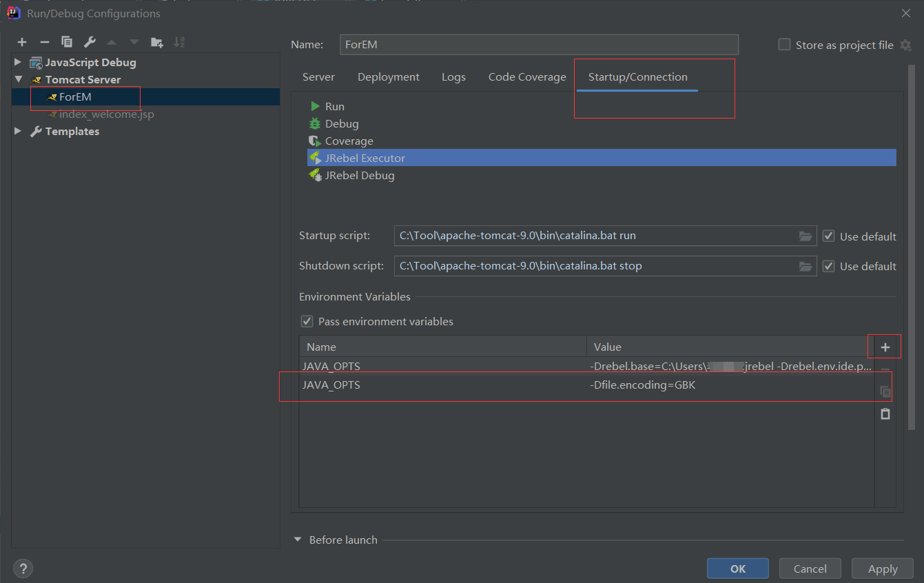Add a new run configuration

tap(22, 43)
